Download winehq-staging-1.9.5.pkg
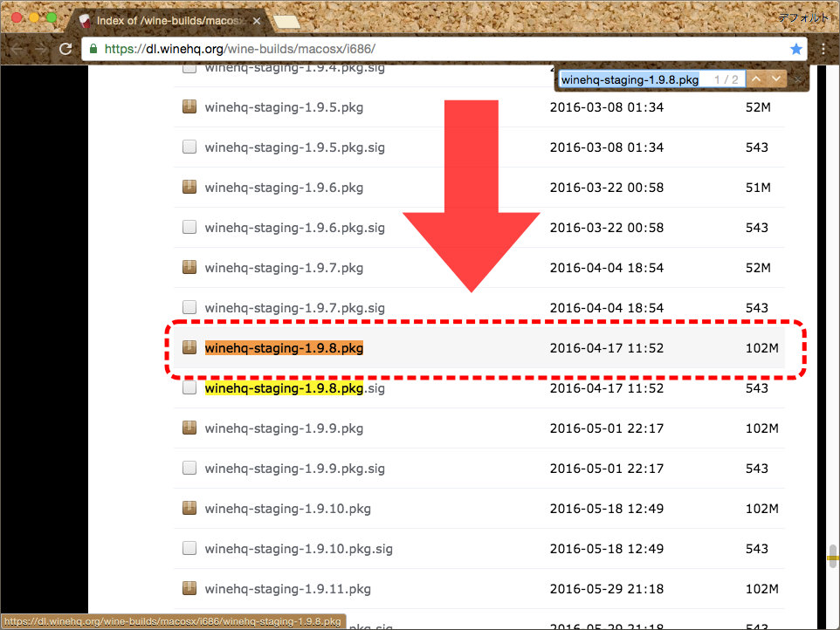 pos(284,107)
